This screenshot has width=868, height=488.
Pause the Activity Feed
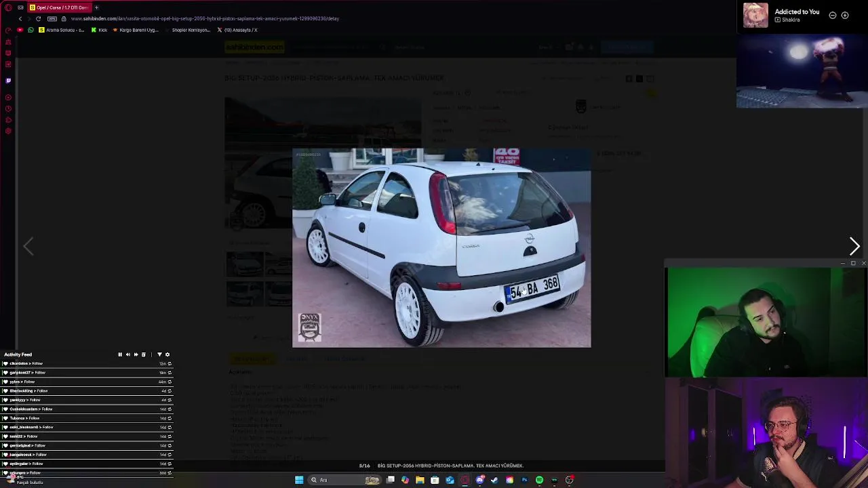pos(120,354)
